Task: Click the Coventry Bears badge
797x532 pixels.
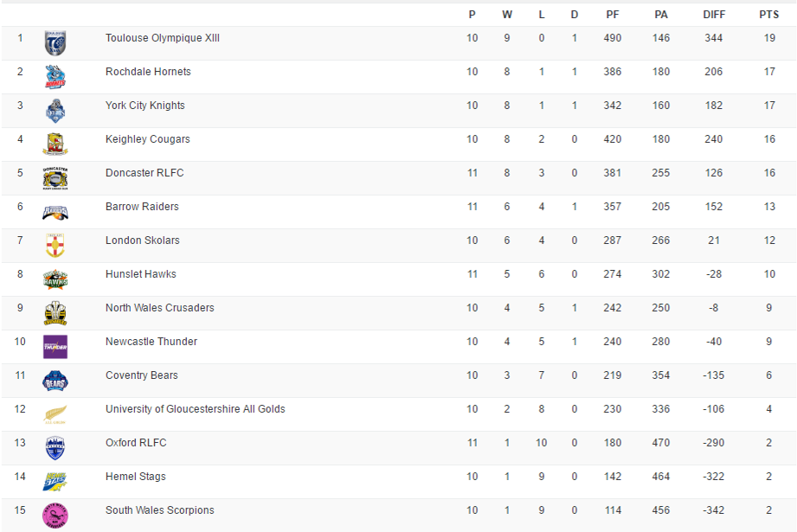Action: tap(55, 381)
